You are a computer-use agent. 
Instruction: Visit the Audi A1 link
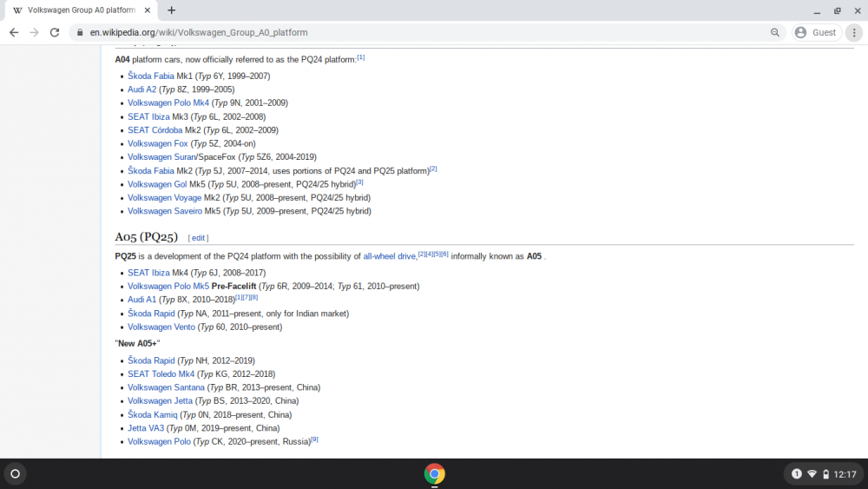pyautogui.click(x=141, y=300)
